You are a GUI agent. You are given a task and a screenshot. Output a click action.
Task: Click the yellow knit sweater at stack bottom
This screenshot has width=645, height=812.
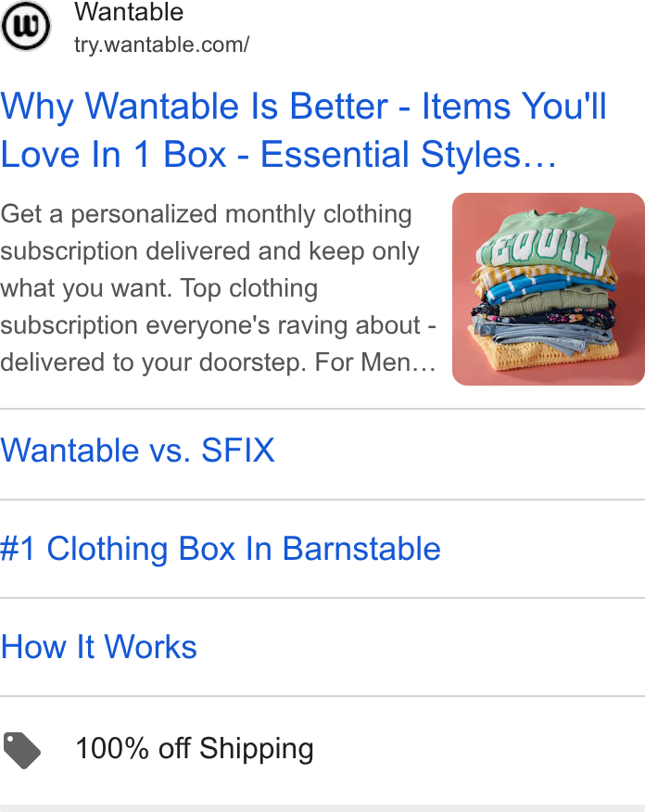click(x=544, y=352)
